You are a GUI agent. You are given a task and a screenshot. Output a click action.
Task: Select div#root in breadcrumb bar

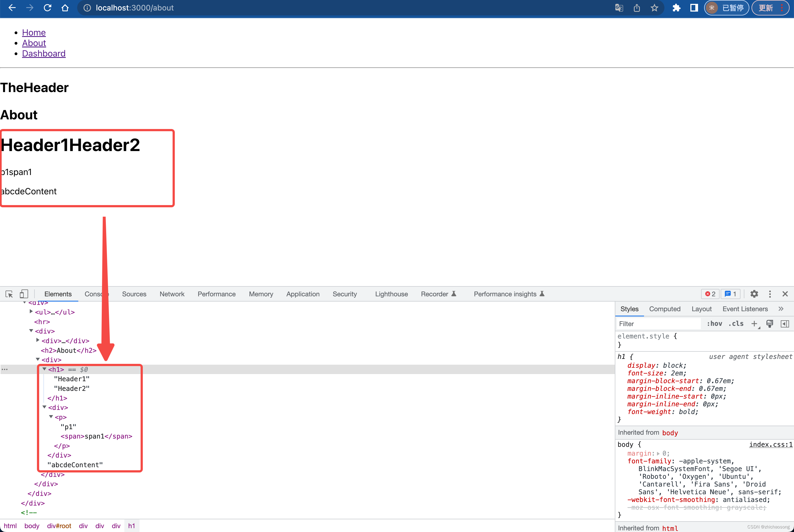pos(59,526)
